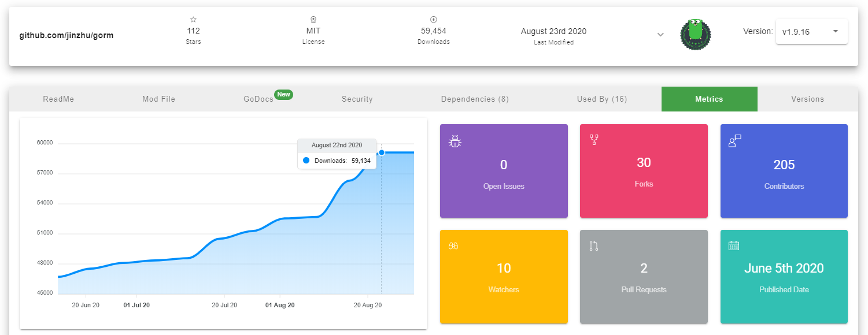Viewport: 868px width, 335px height.
Task: Click the calendar icon on Published Date card
Action: [734, 245]
